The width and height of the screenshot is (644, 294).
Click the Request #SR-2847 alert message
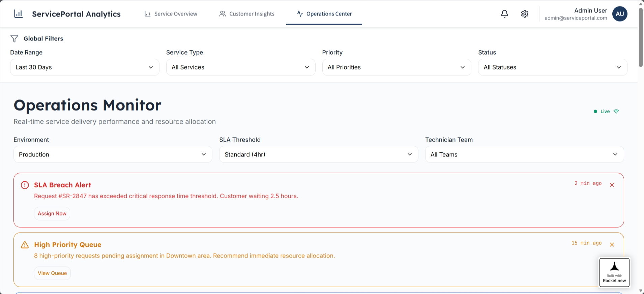click(166, 196)
